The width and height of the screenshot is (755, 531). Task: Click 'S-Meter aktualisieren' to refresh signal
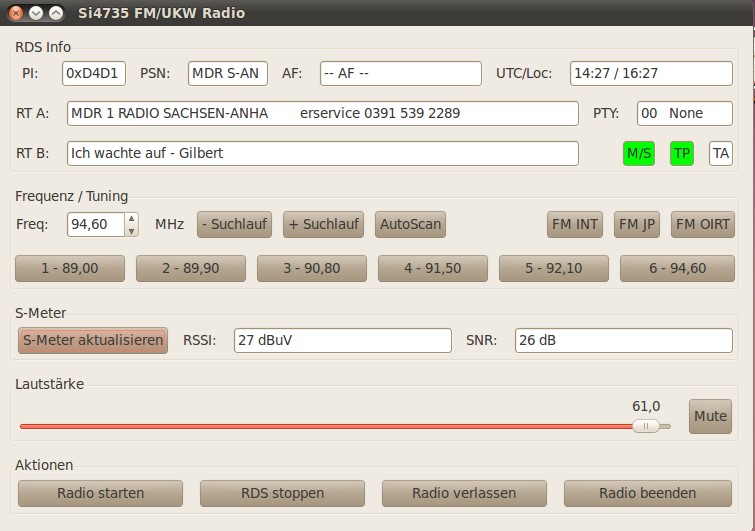coord(93,340)
